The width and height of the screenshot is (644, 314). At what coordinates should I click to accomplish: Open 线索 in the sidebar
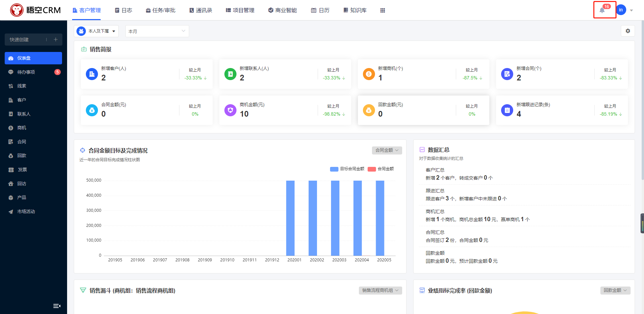tap(33, 86)
